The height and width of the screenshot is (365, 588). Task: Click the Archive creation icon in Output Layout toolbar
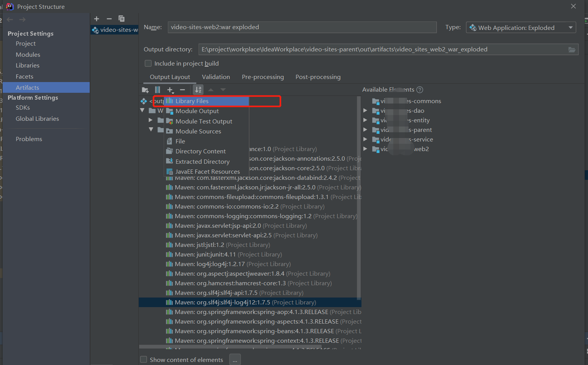click(158, 90)
